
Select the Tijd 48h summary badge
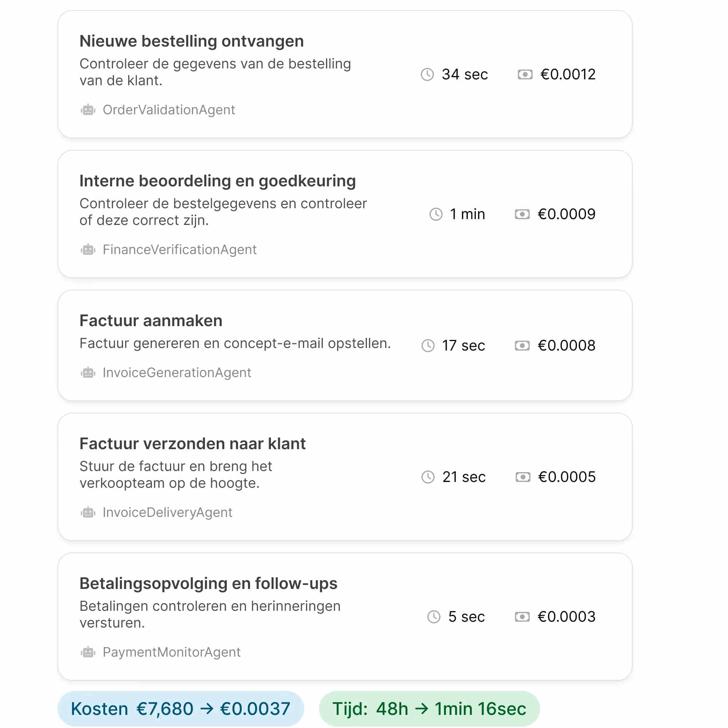pyautogui.click(x=430, y=708)
